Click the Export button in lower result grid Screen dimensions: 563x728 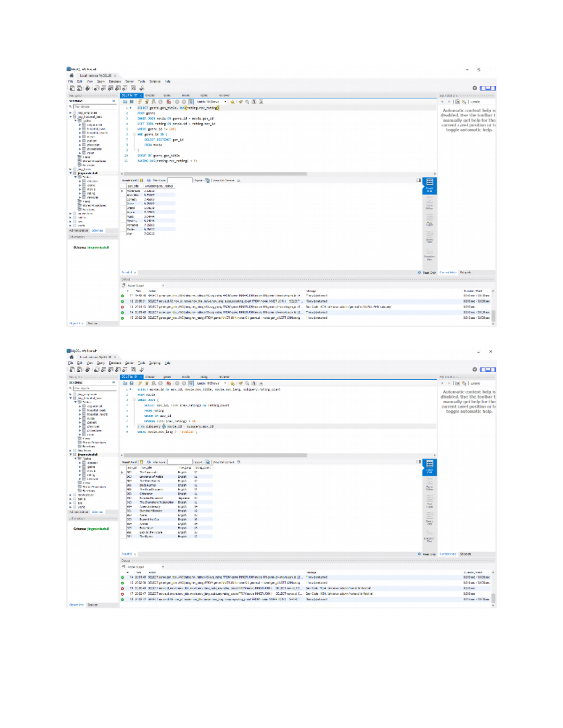207,462
